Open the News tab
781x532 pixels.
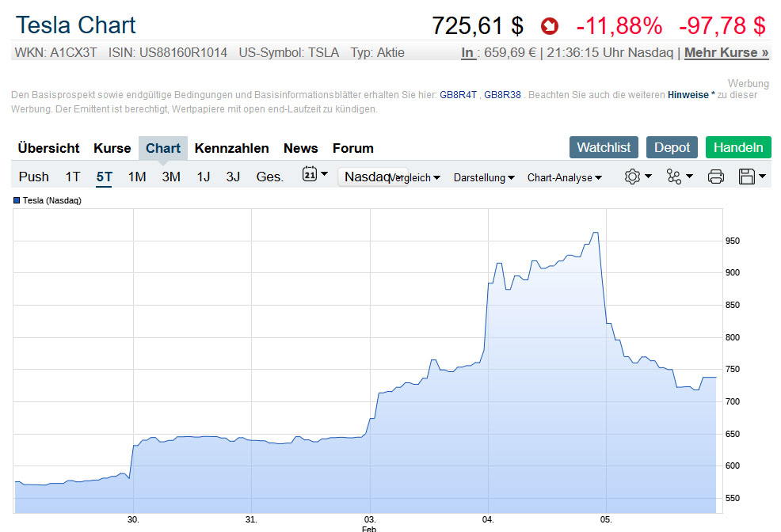[x=300, y=148]
